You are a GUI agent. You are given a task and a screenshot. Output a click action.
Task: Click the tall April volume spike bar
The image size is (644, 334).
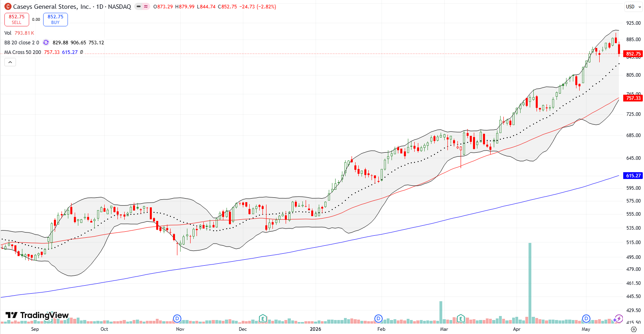[x=530, y=283]
